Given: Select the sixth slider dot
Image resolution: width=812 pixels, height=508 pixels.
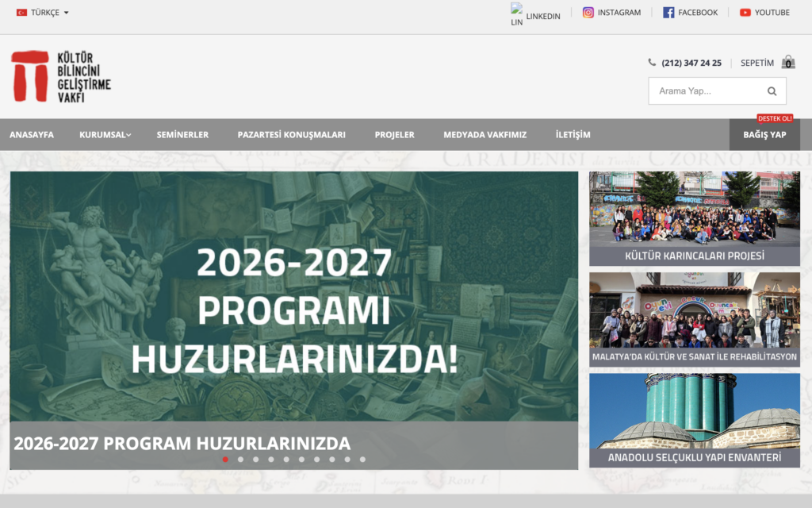Looking at the screenshot, I should [301, 460].
